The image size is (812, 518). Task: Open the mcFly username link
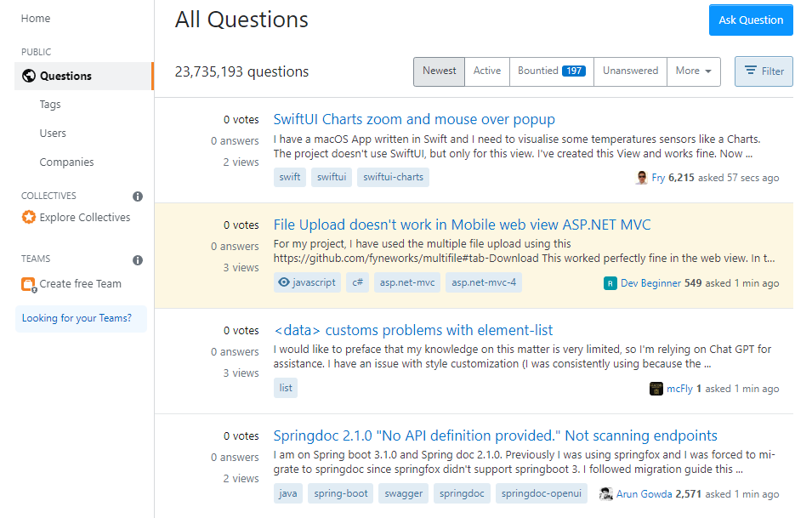(679, 389)
